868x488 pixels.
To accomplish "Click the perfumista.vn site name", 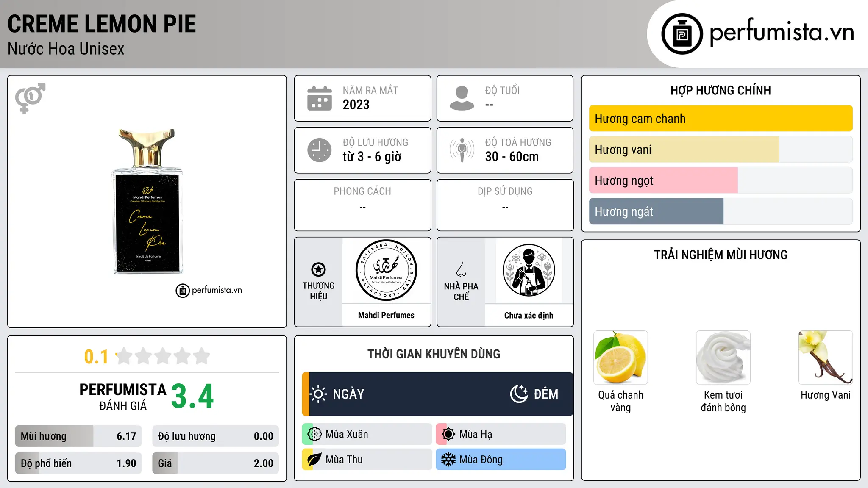I will click(782, 32).
